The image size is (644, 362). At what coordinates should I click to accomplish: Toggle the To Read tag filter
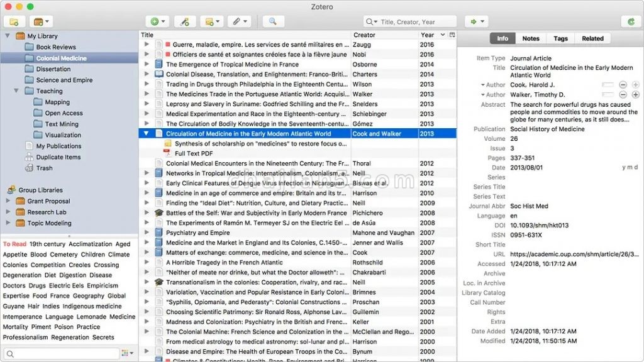14,244
